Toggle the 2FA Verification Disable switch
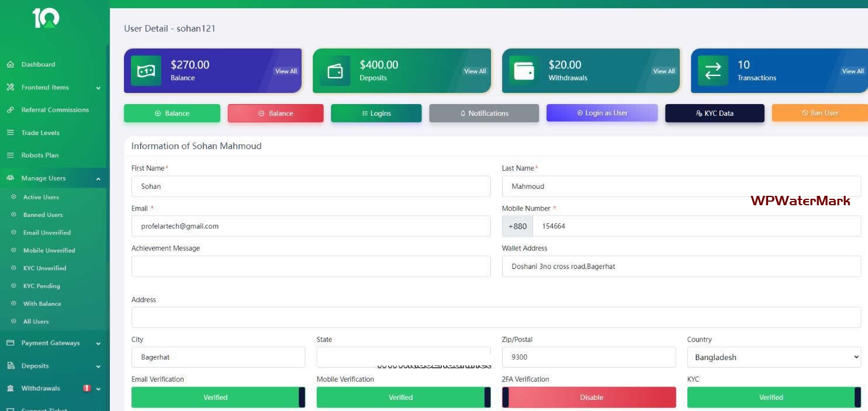The image size is (868, 411). tap(589, 397)
